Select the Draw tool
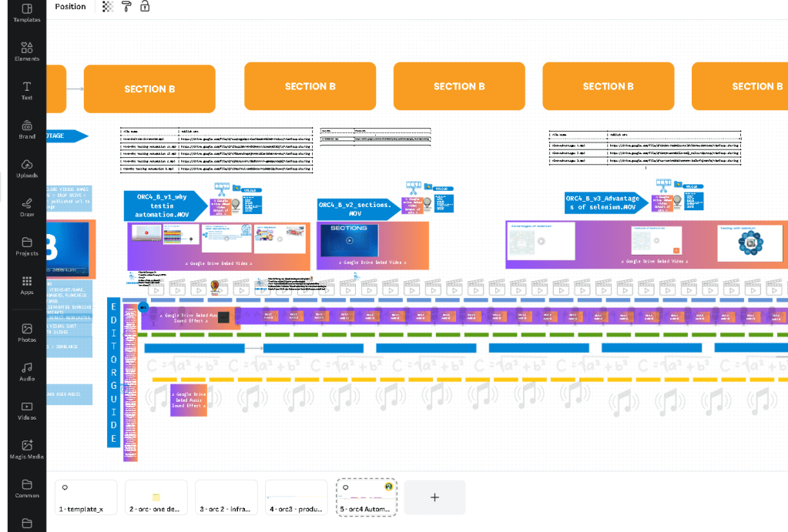The width and height of the screenshot is (788, 532). pos(27,207)
